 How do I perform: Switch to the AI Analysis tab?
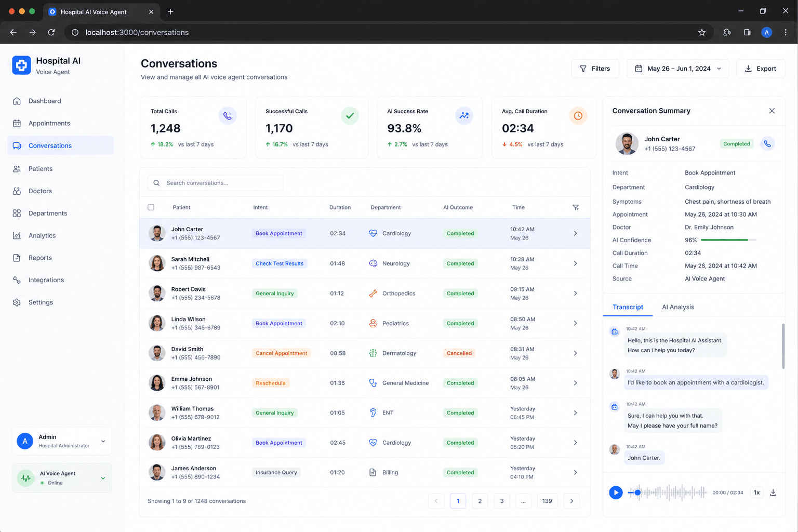678,307
